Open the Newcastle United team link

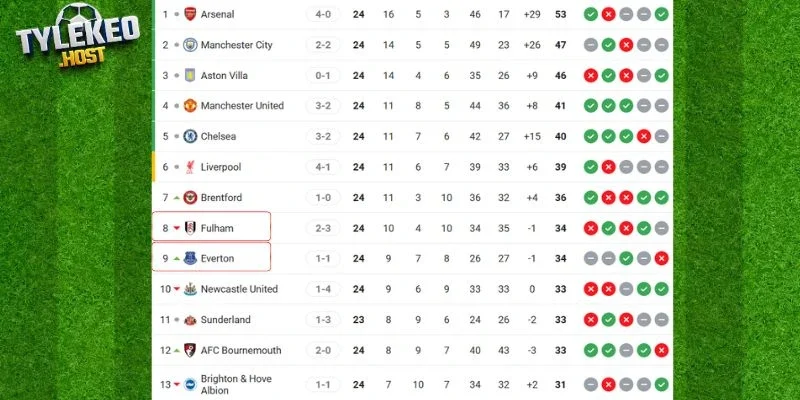[239, 289]
